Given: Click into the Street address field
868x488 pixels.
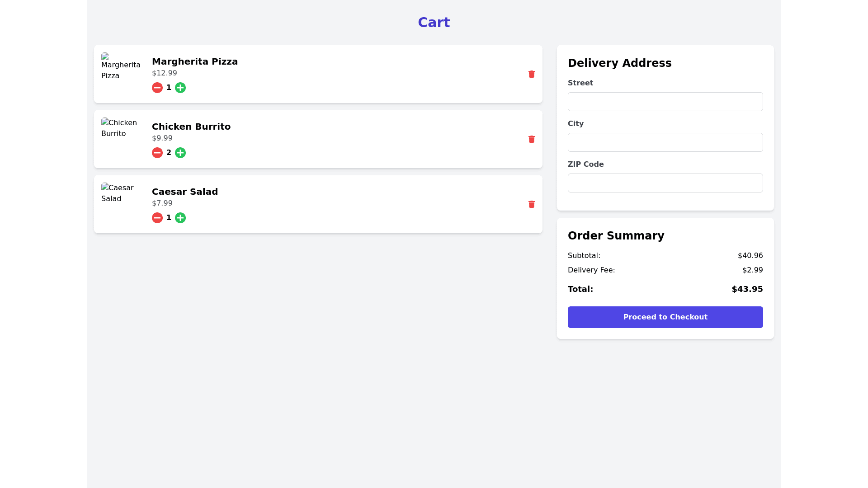Looking at the screenshot, I should pos(665,102).
